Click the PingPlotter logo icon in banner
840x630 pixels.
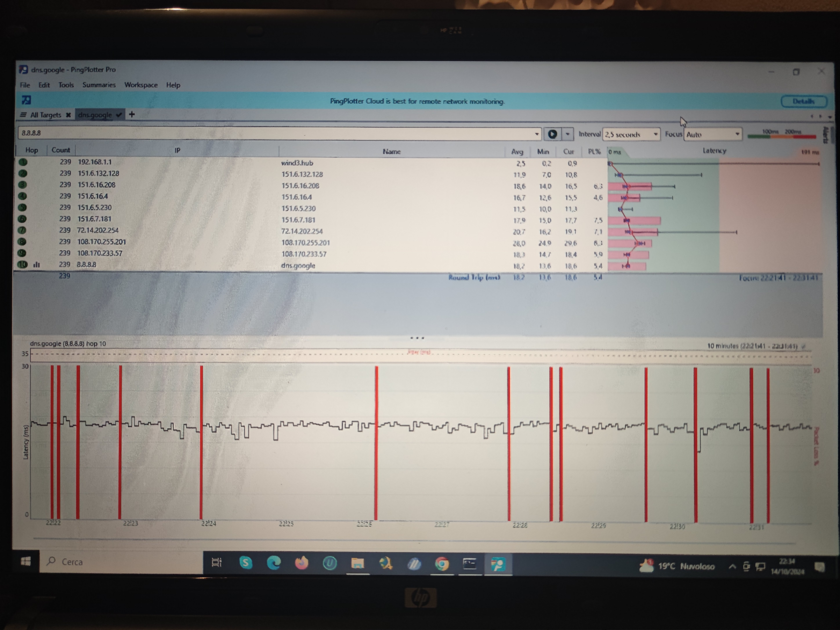coord(27,100)
